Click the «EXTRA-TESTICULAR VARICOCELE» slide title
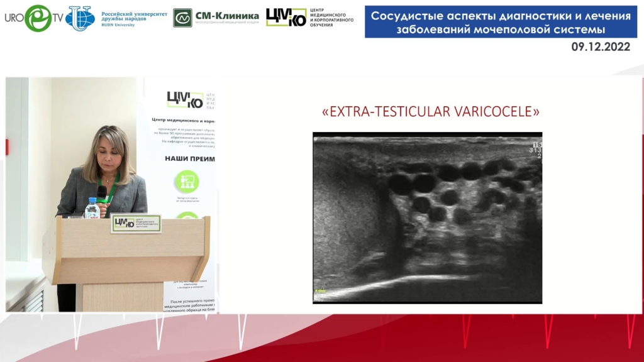 click(x=430, y=112)
